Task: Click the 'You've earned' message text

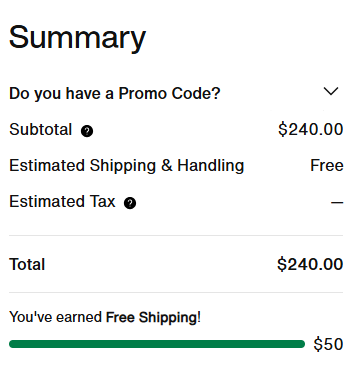Action: [55, 317]
